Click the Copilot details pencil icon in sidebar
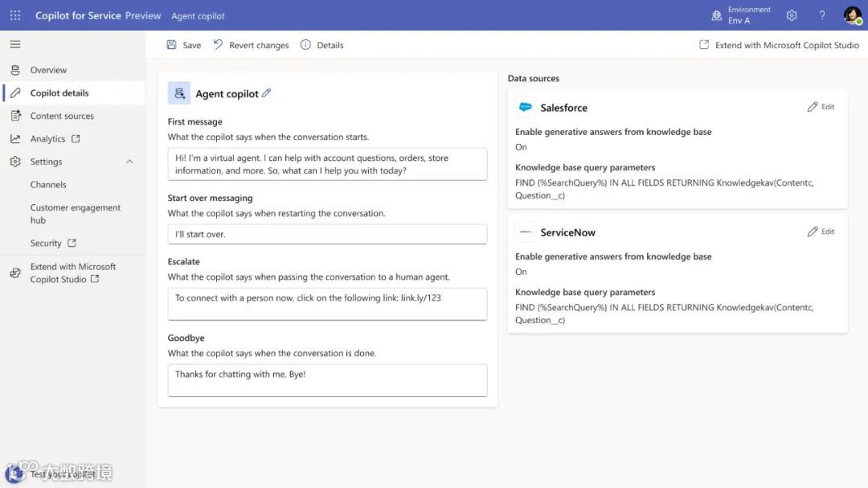This screenshot has width=868, height=488. tap(15, 92)
